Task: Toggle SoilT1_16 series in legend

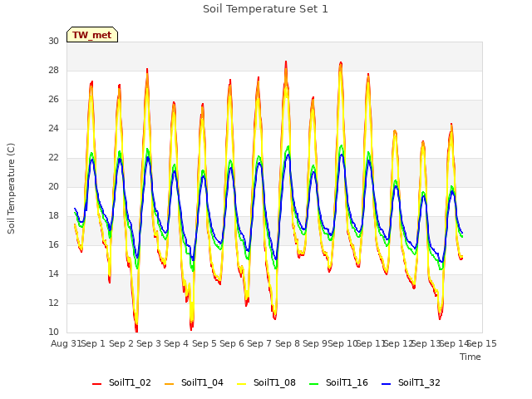Action: [338, 382]
